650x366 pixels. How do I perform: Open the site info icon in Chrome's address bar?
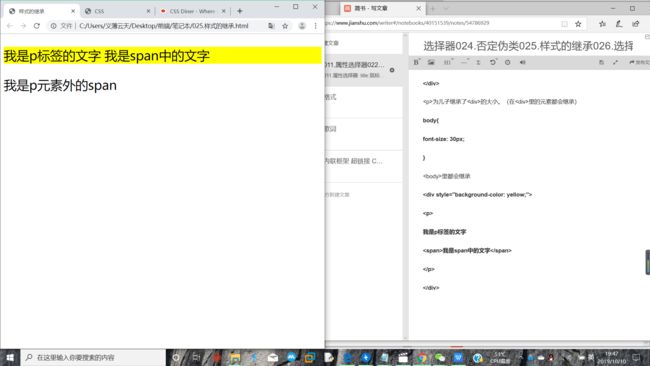click(53, 26)
